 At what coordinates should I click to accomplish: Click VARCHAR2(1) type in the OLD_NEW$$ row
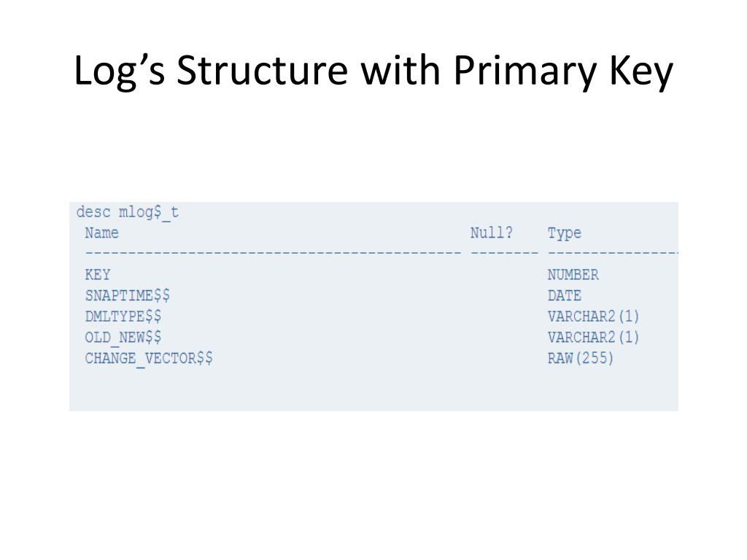(593, 338)
